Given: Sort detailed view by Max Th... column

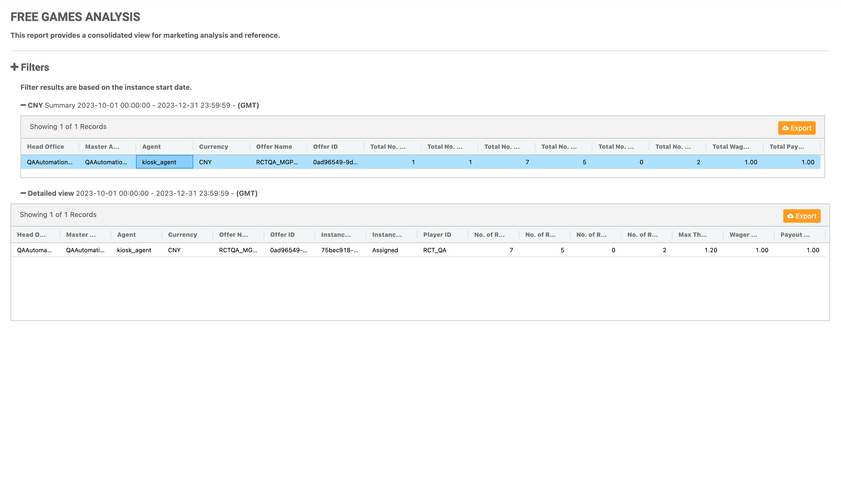Looking at the screenshot, I should pos(692,235).
